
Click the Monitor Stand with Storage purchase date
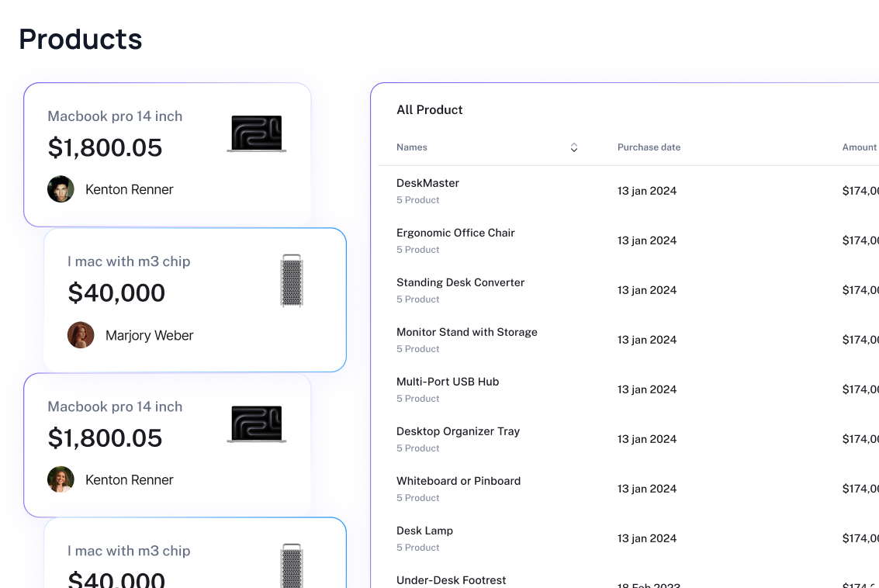647,340
